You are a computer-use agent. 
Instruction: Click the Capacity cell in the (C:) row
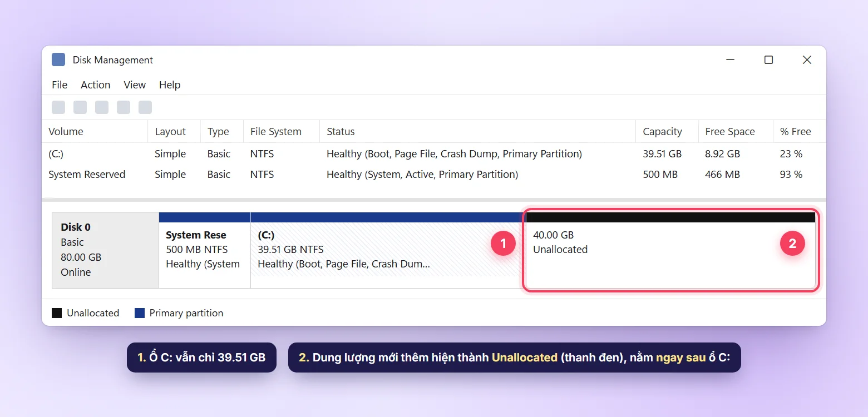coord(662,154)
